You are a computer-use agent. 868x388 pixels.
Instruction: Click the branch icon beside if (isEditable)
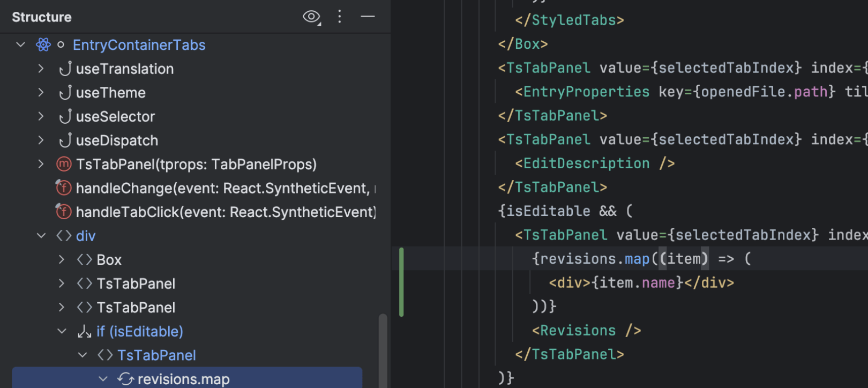(84, 332)
